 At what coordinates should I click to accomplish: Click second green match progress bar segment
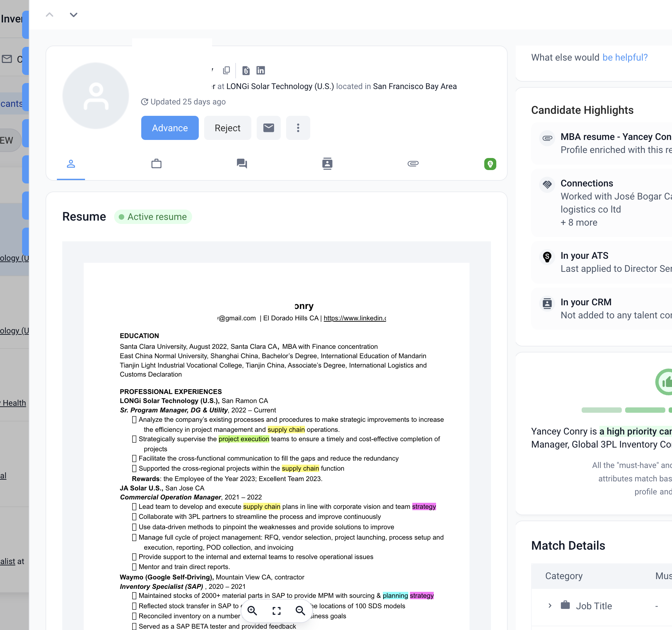[645, 410]
